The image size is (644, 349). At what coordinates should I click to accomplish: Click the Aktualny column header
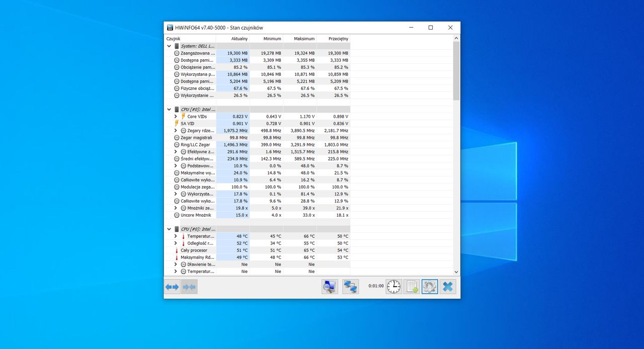click(232, 38)
